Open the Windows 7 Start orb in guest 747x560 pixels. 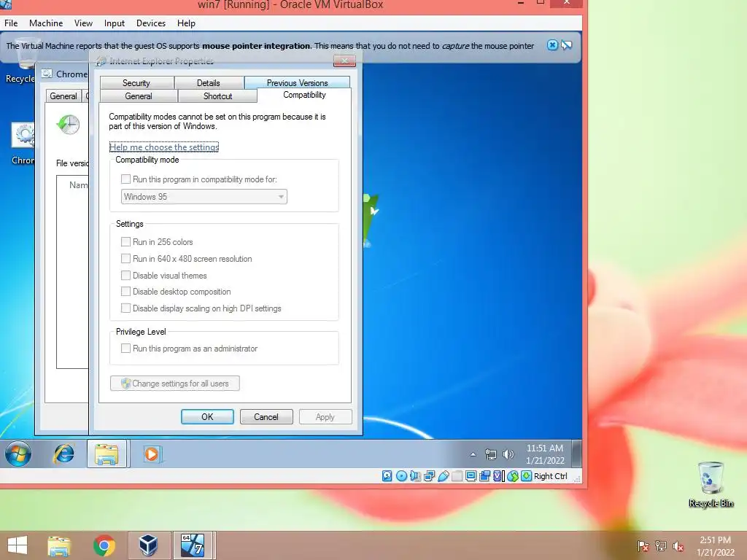pyautogui.click(x=18, y=454)
